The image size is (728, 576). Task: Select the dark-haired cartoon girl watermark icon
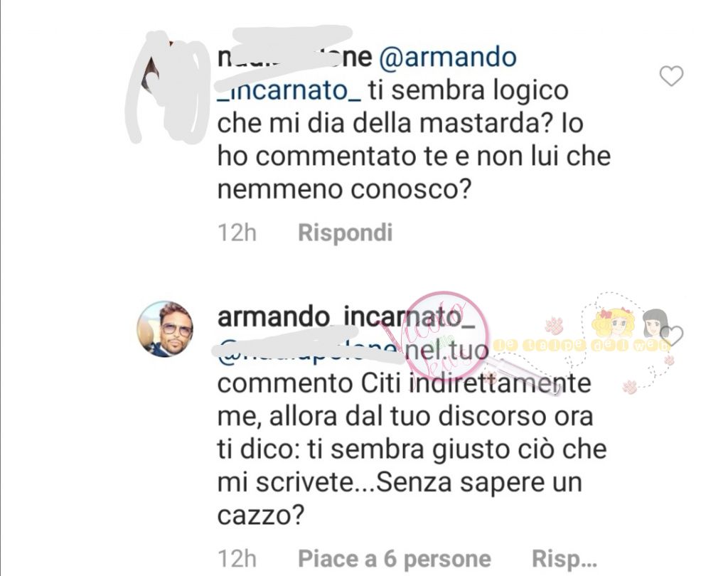coord(655,323)
